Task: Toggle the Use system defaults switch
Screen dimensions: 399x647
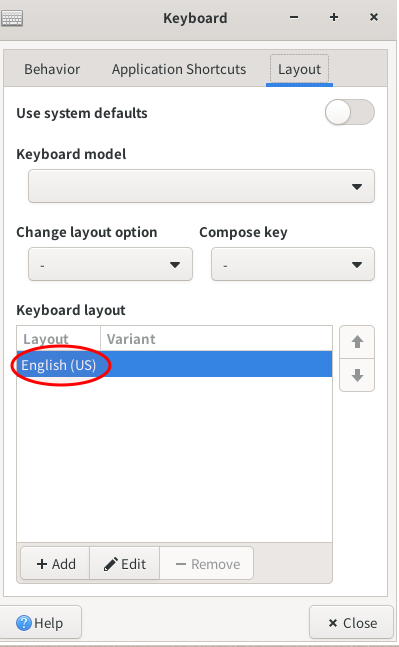Action: (x=349, y=112)
